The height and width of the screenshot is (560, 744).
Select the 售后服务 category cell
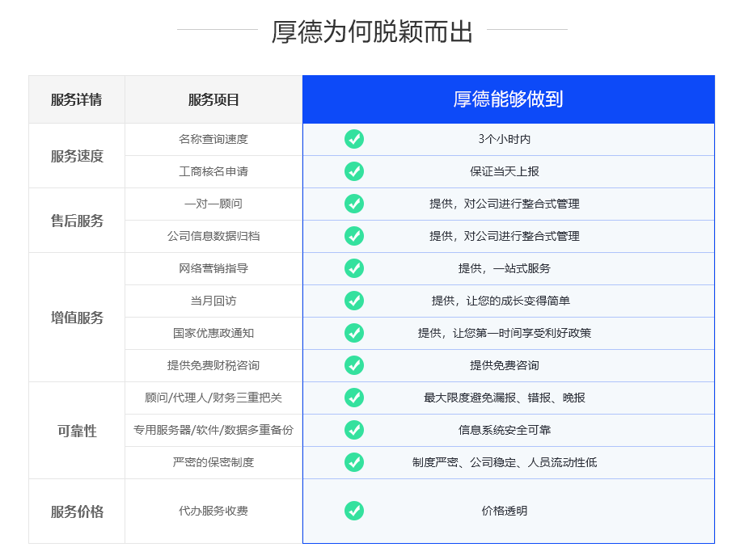pyautogui.click(x=77, y=221)
